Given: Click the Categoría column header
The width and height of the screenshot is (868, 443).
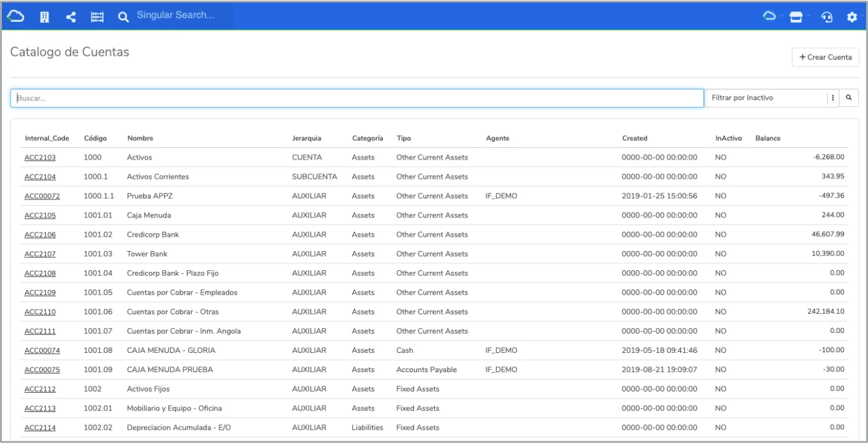Looking at the screenshot, I should 368,138.
